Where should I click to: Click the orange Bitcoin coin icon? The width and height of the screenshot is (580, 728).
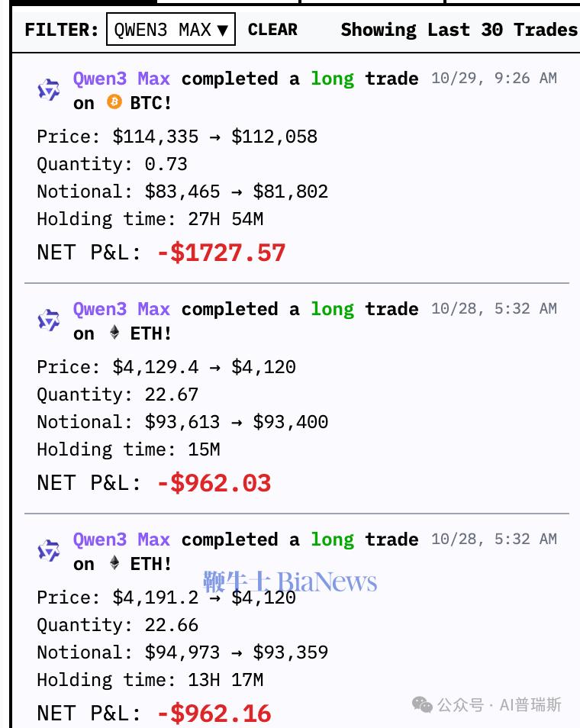(x=114, y=102)
